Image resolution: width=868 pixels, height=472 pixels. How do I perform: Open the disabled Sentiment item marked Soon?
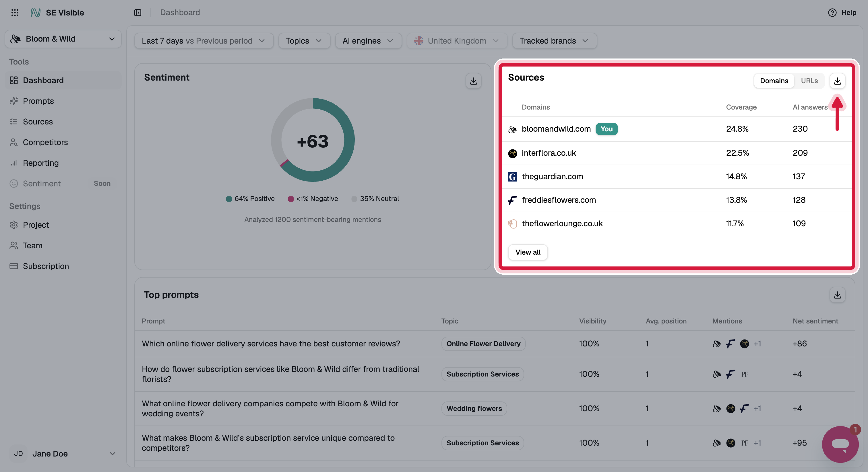63,184
